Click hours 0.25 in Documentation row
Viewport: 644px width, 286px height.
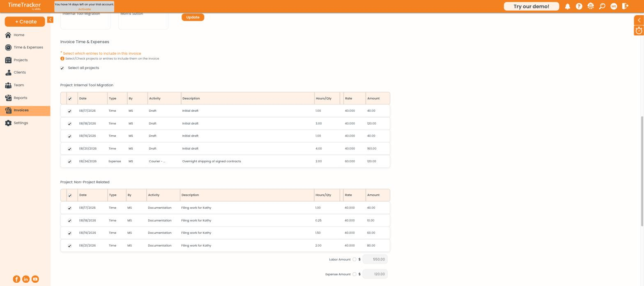click(318, 220)
